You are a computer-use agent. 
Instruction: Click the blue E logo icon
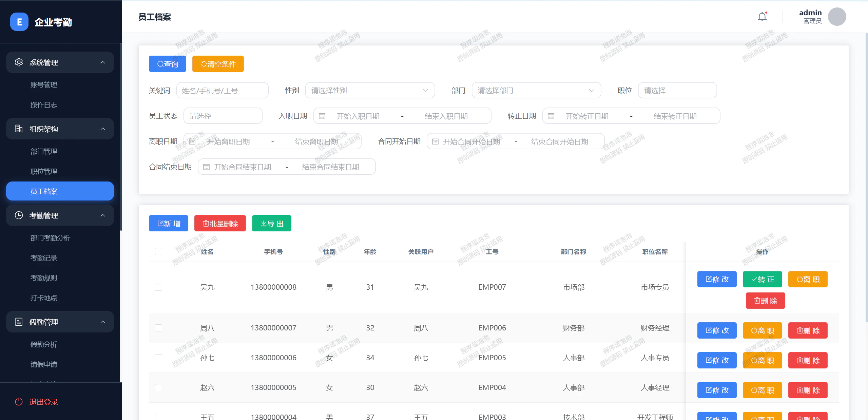(x=19, y=22)
